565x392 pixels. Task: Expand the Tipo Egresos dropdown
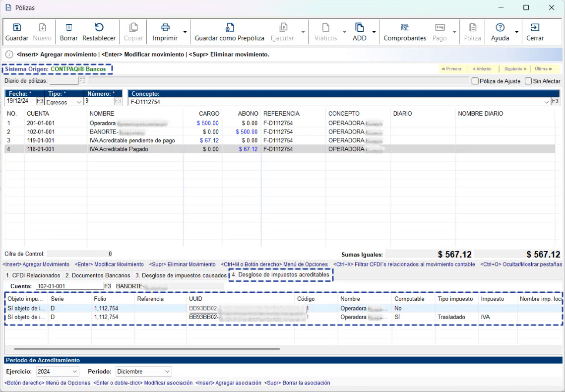pyautogui.click(x=78, y=102)
